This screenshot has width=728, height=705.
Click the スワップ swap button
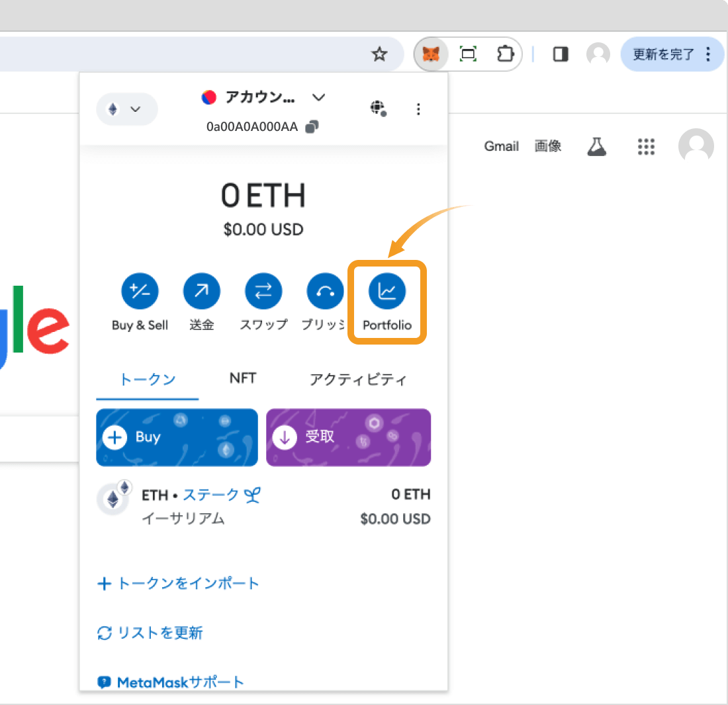coord(263,291)
